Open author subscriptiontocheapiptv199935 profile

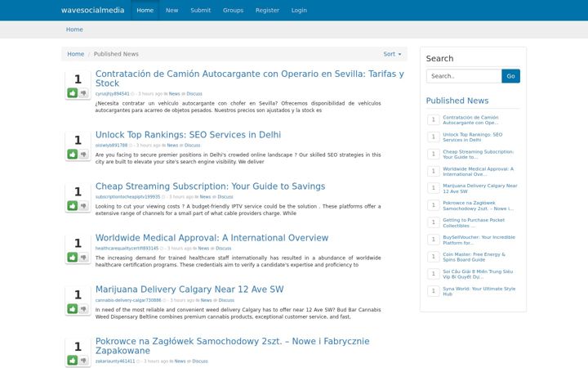pos(127,197)
